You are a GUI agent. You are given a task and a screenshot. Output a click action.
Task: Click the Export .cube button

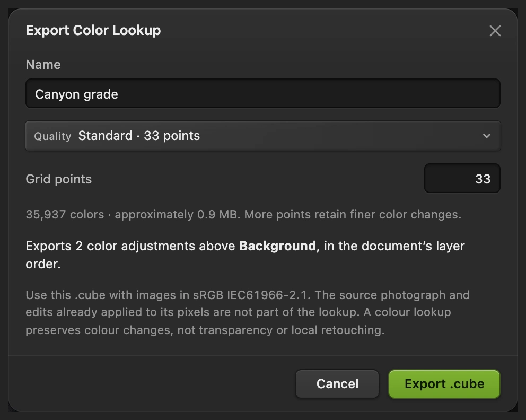(444, 384)
